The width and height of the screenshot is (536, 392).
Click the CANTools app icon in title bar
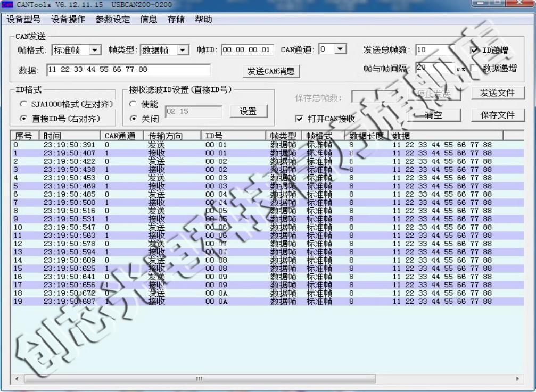coord(6,4)
